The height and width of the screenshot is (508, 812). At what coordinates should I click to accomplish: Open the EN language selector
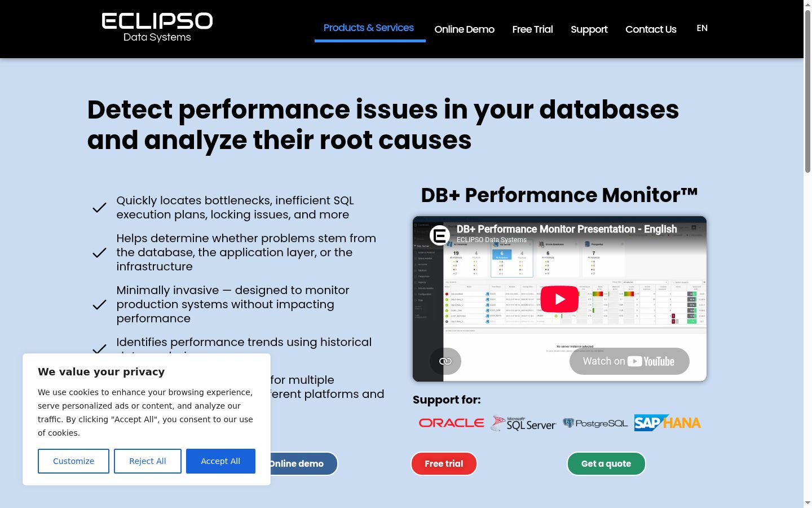point(702,28)
